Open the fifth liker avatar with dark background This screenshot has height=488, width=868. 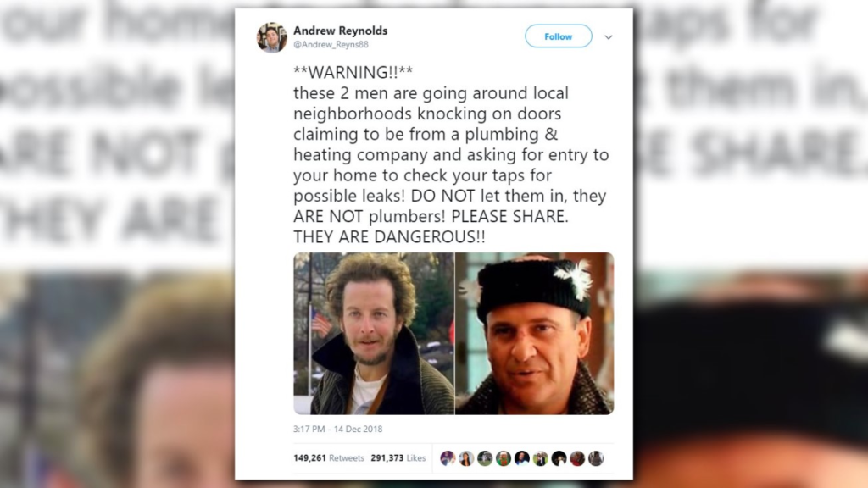click(521, 458)
